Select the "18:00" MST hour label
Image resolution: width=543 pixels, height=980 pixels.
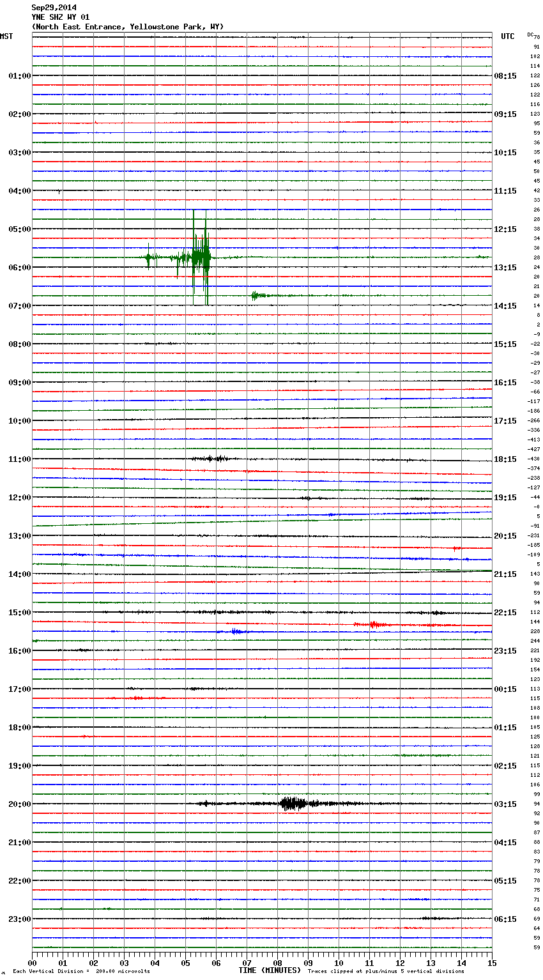click(20, 728)
